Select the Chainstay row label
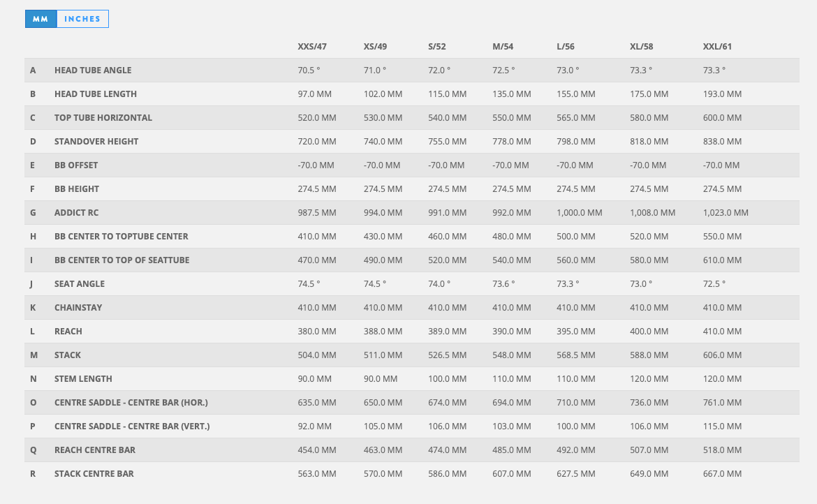 pos(78,308)
